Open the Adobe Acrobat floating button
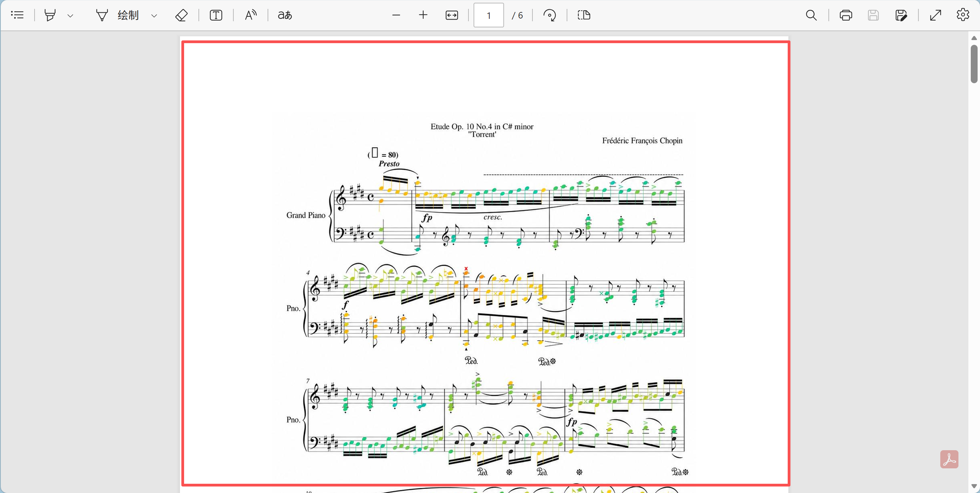Screen dimensions: 980x493 click(949, 459)
